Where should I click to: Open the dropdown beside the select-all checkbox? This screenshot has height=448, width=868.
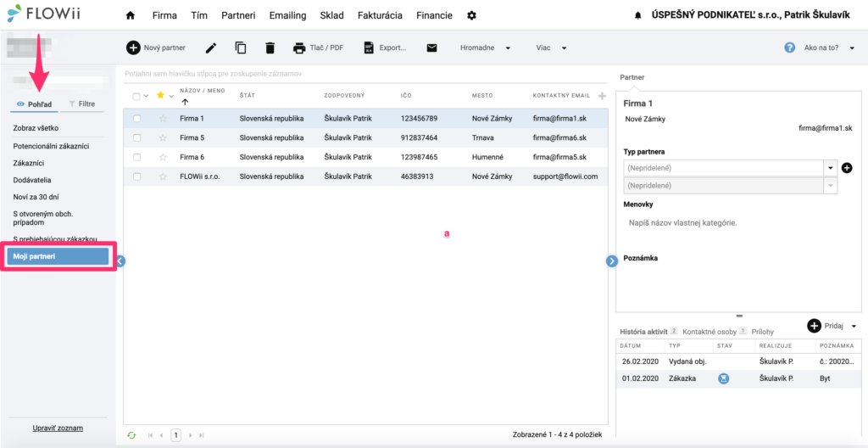tap(146, 96)
